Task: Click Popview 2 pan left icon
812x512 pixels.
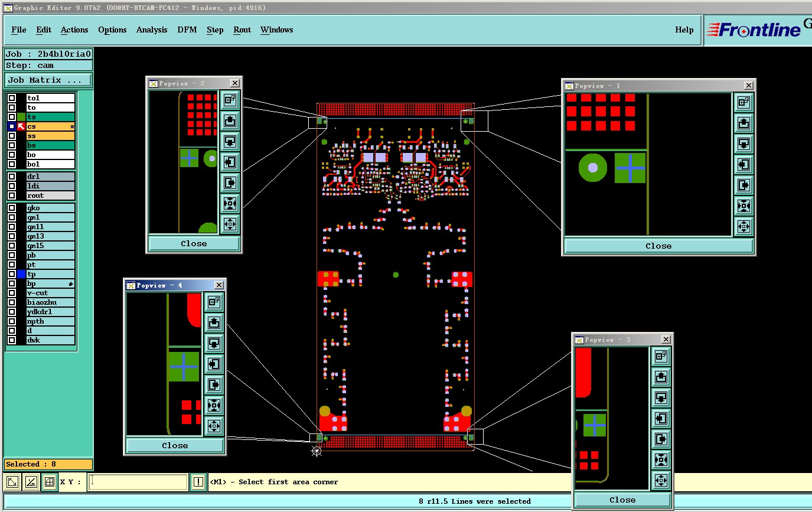Action: [230, 162]
